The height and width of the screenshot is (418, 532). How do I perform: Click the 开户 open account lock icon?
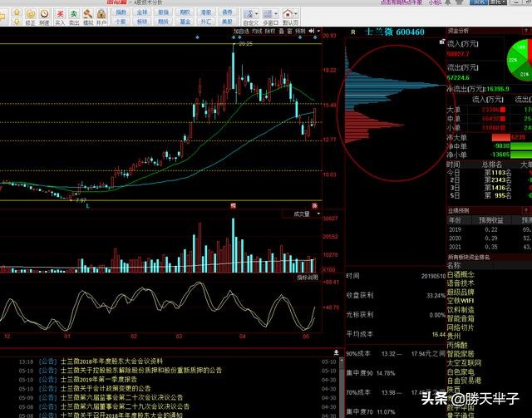101,17
